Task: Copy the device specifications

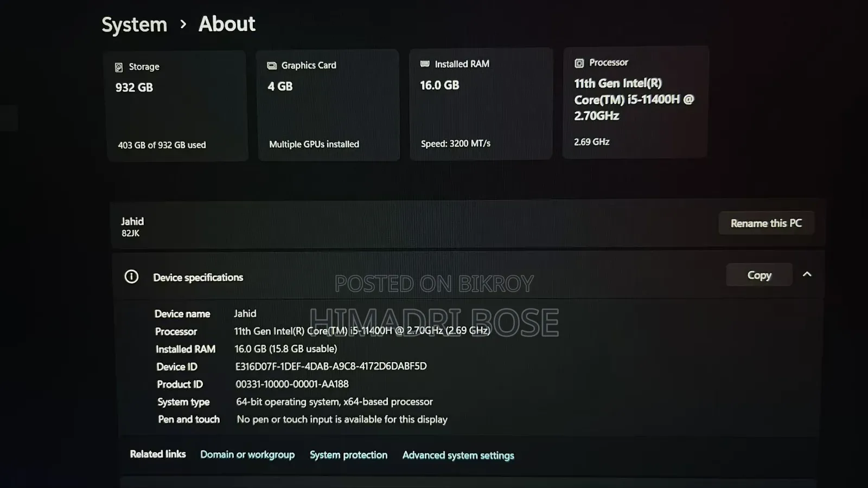Action: [x=759, y=275]
